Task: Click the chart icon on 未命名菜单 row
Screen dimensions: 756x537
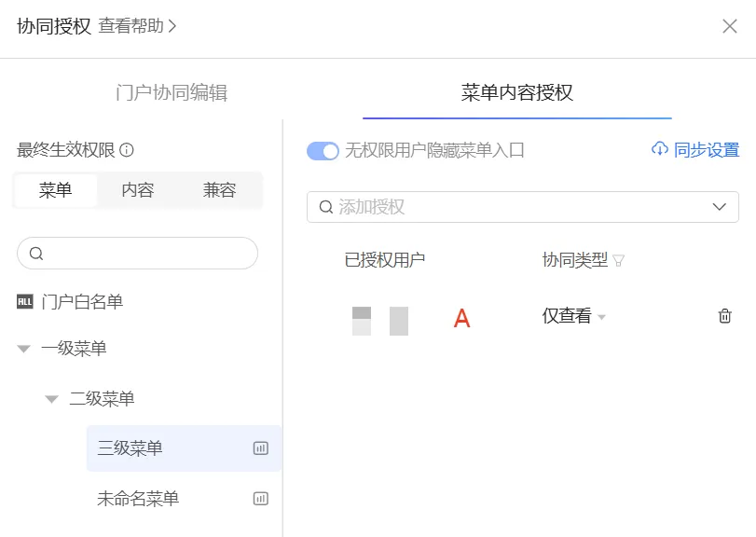Action: coord(261,499)
